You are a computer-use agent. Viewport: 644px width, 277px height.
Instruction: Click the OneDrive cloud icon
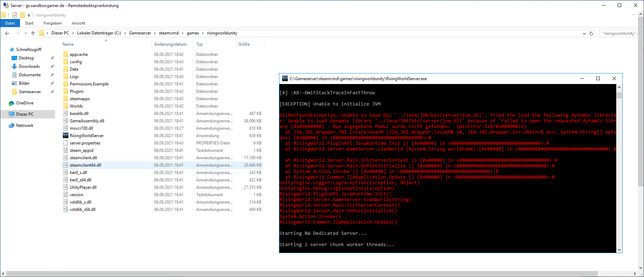(12, 103)
